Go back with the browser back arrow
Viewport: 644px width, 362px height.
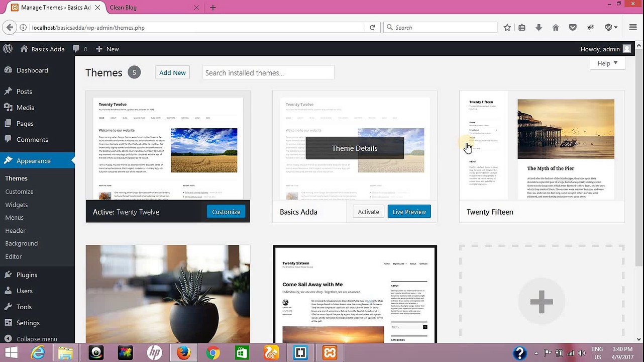[x=9, y=28]
